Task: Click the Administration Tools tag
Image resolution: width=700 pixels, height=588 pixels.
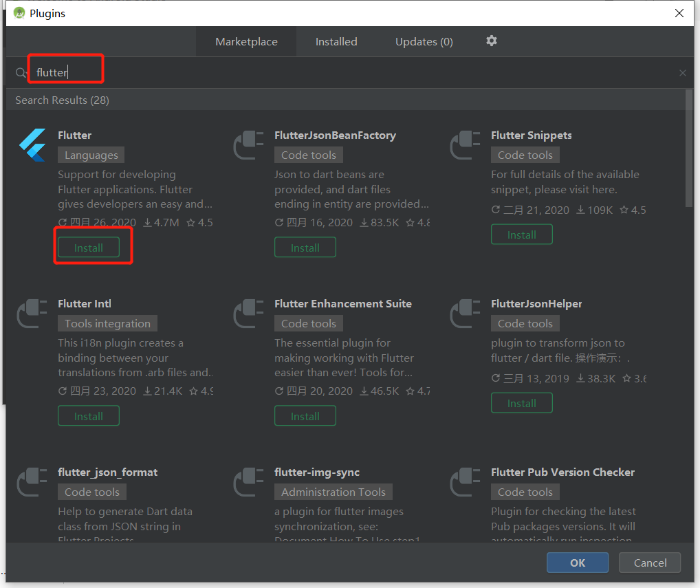Action: (x=333, y=492)
